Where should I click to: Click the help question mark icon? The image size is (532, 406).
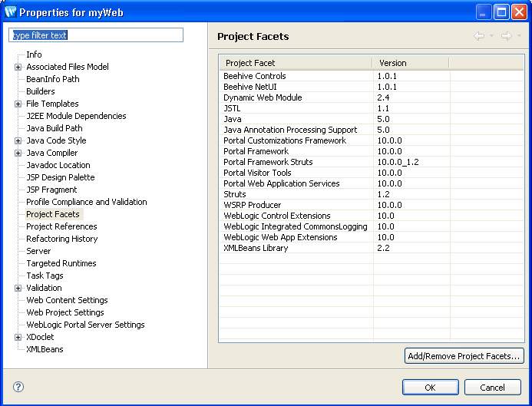(18, 387)
